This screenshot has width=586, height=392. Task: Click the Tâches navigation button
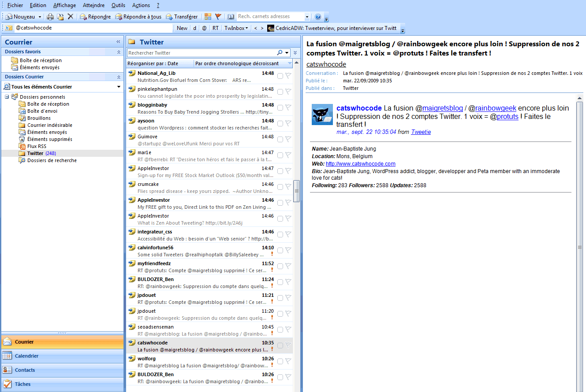[62, 384]
